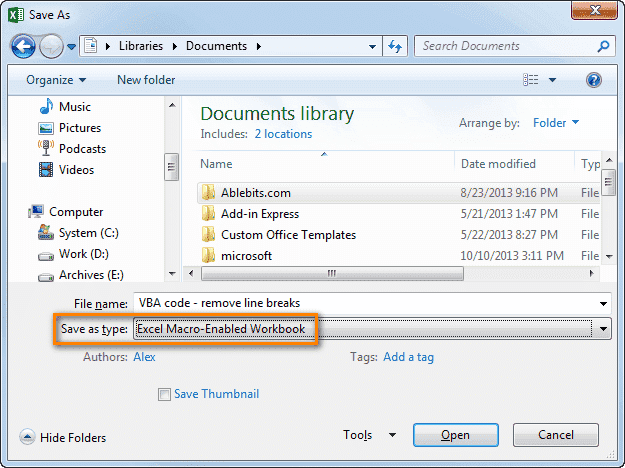Click the Back navigation arrow
The image size is (625, 468).
pyautogui.click(x=23, y=46)
